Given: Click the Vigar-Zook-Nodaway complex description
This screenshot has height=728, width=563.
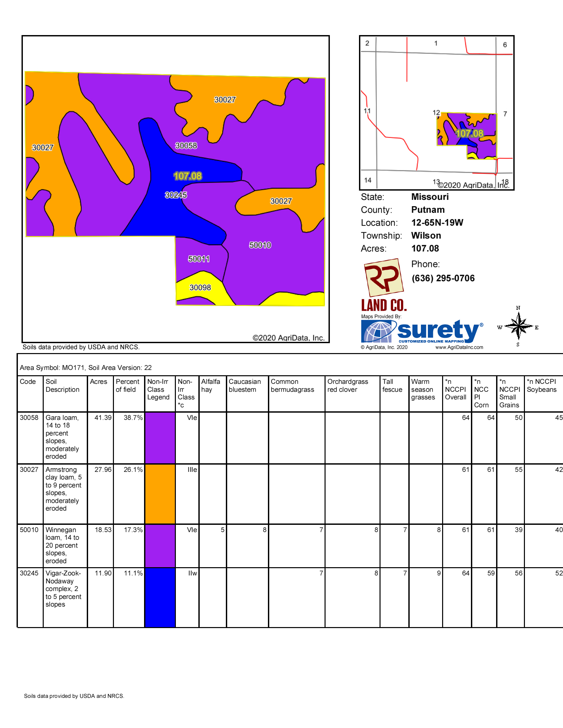Looking at the screenshot, I should [x=63, y=589].
